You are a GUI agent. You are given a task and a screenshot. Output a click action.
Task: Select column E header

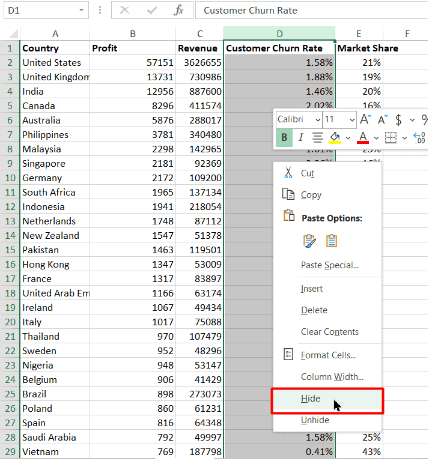(359, 34)
